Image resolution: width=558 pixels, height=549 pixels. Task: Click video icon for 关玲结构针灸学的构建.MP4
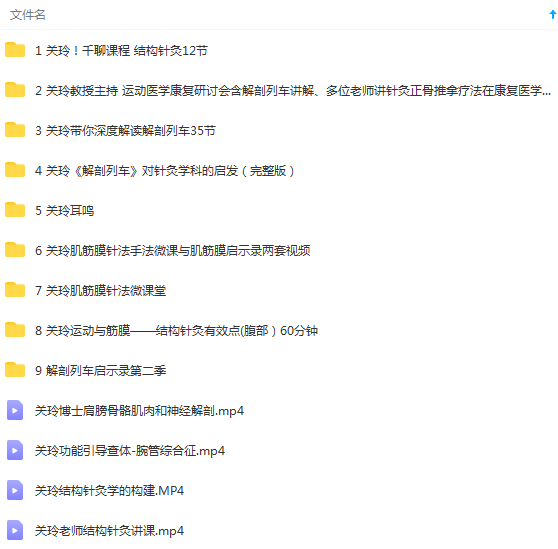click(15, 490)
